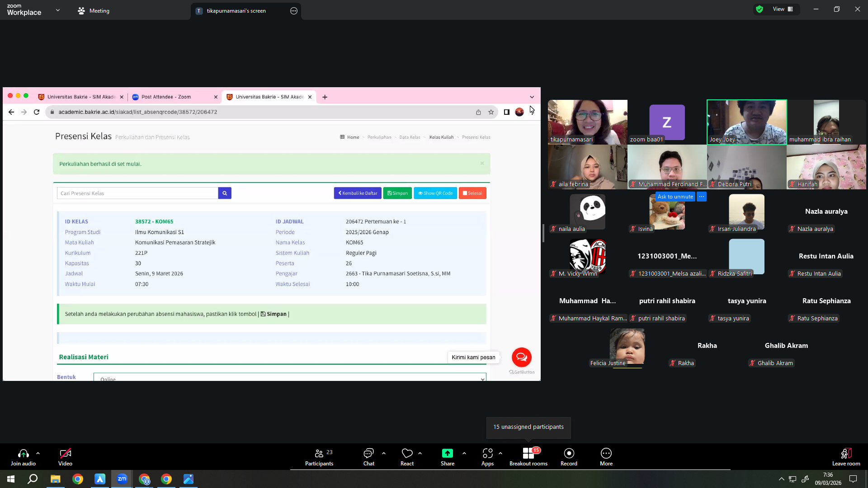This screenshot has width=868, height=488.
Task: Open the Participants panel
Action: 319,457
